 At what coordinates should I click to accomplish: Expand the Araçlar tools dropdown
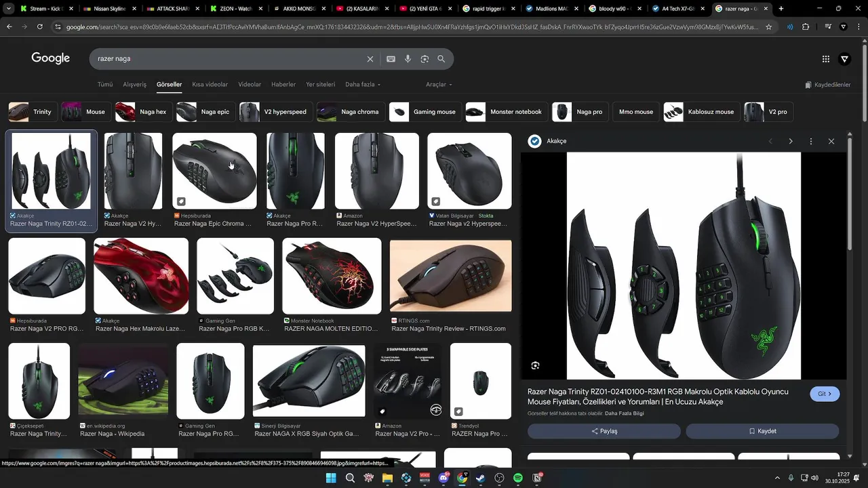(439, 85)
